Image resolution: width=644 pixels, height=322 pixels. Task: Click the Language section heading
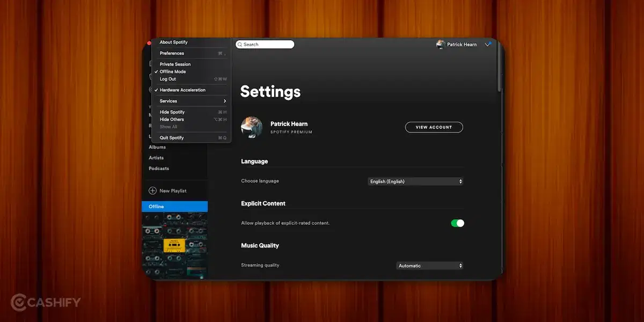254,162
